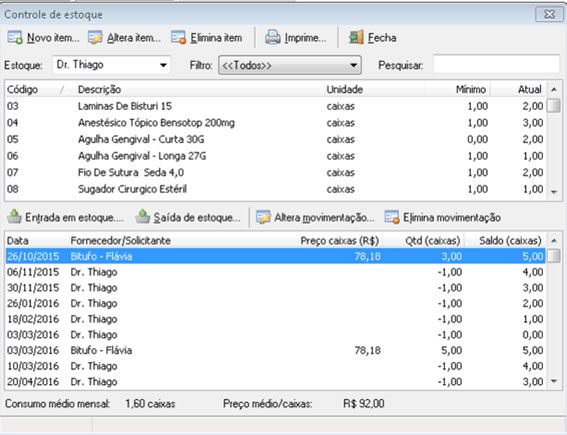
Task: Expand the Filtro dropdown showing <<Todos>>
Action: point(290,65)
